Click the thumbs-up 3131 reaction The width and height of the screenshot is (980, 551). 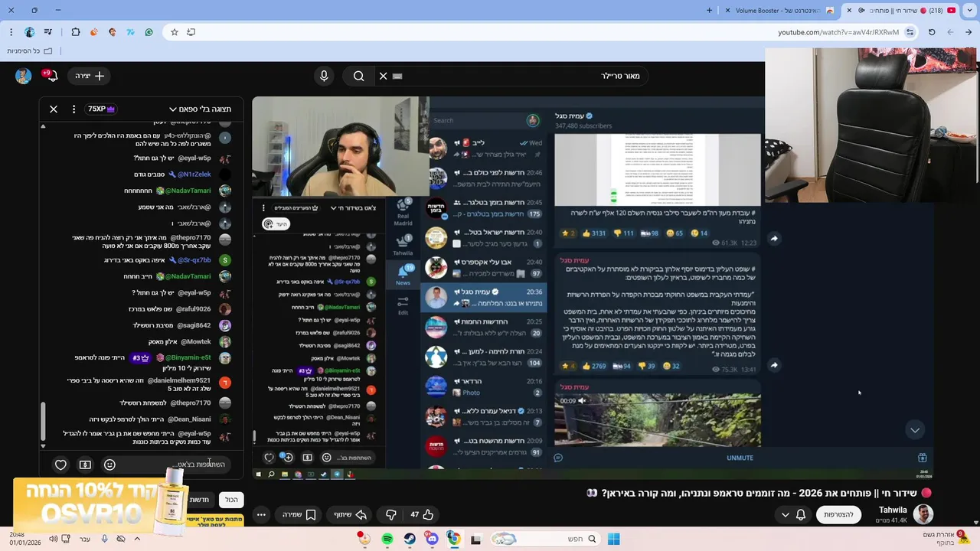[x=593, y=233]
